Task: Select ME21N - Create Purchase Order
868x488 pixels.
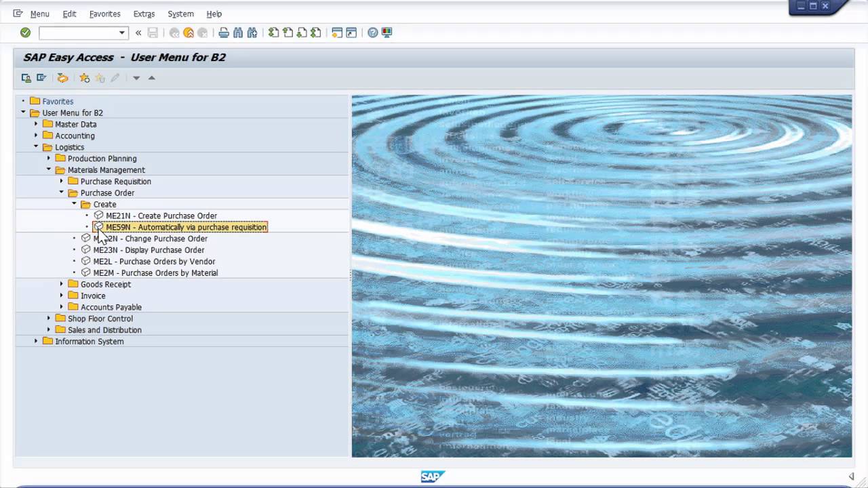Action: (161, 216)
